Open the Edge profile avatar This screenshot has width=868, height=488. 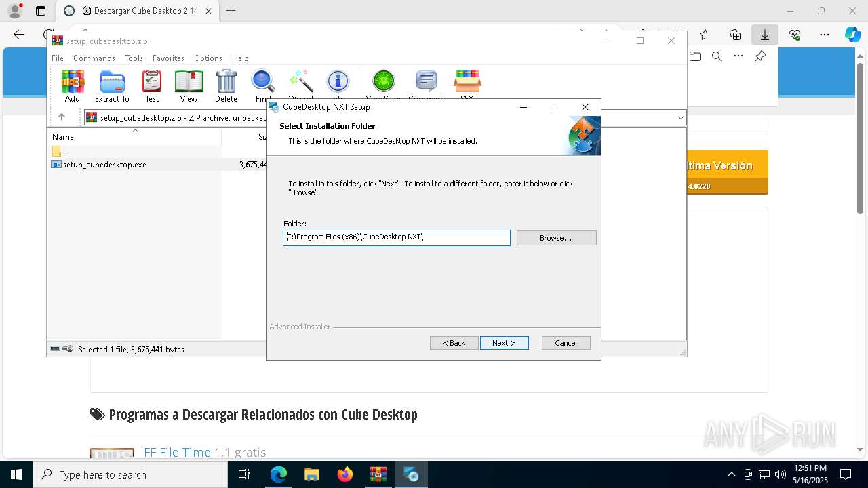click(x=14, y=11)
